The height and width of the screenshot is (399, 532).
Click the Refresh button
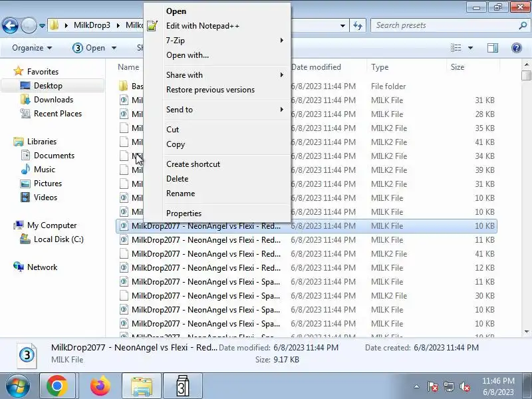pos(358,26)
